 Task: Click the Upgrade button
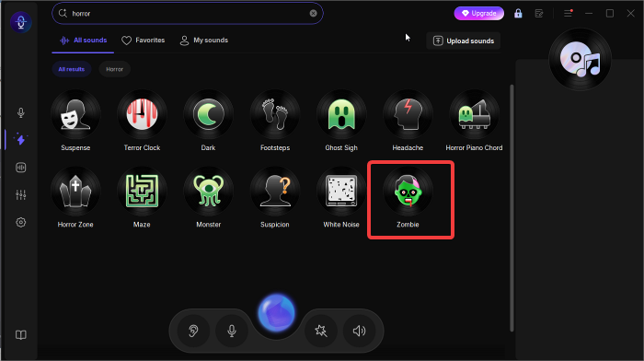479,13
